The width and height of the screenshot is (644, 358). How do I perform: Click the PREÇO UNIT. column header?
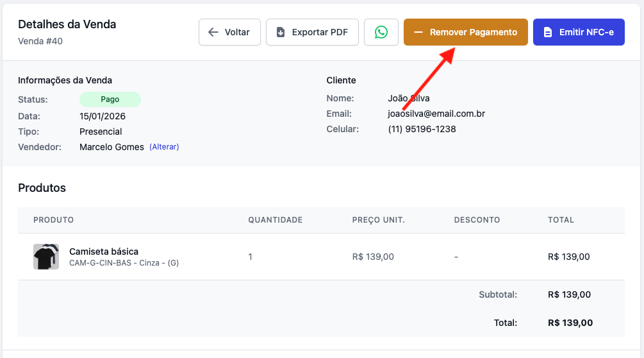(378, 220)
